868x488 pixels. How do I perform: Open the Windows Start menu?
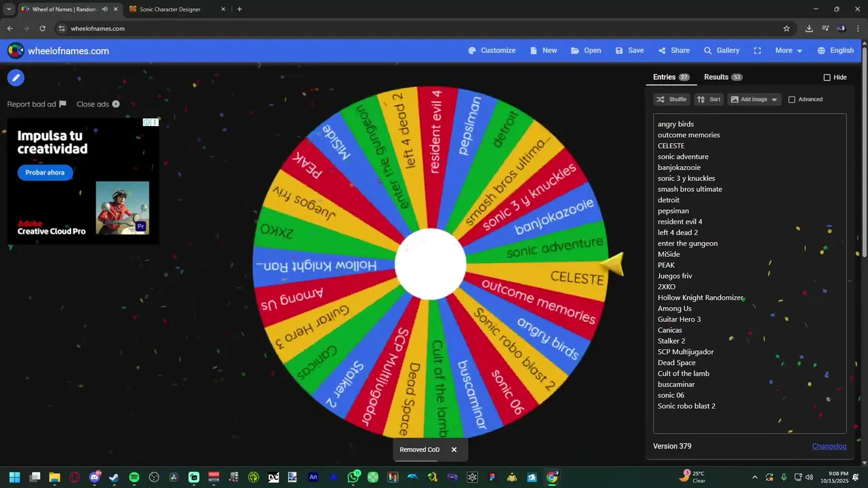click(15, 477)
